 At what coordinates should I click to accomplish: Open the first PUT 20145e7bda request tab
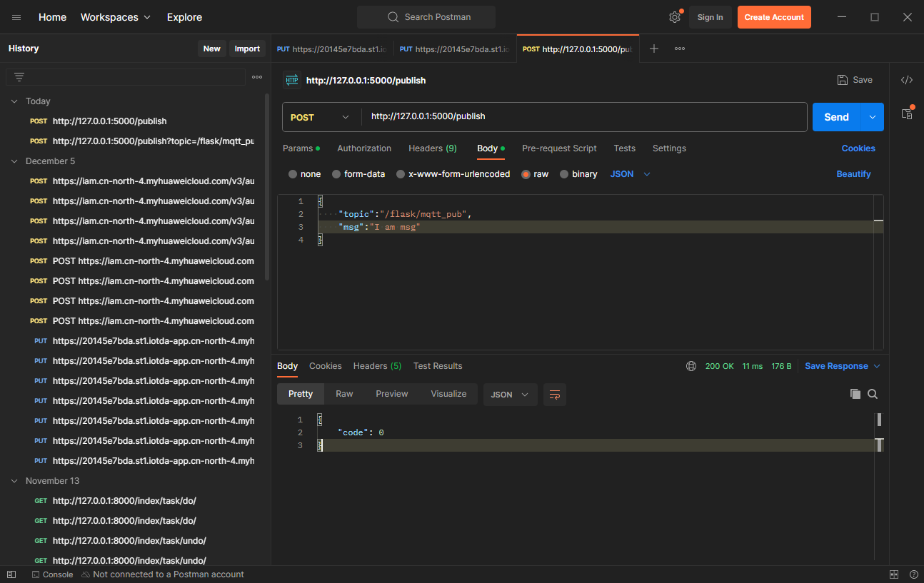(332, 49)
